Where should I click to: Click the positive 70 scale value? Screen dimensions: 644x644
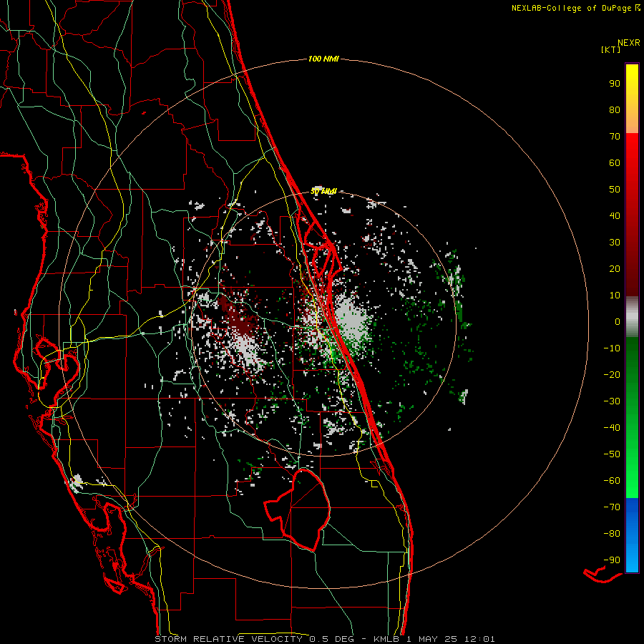615,137
